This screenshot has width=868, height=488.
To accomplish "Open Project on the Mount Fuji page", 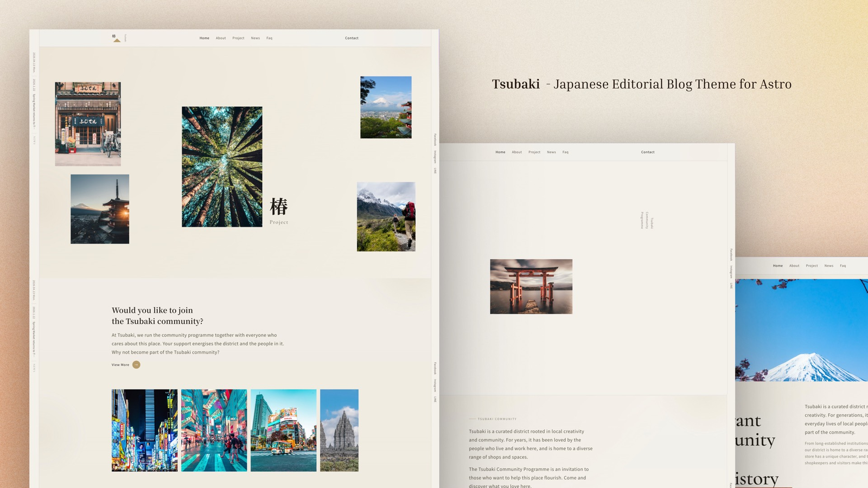I will coord(812,266).
